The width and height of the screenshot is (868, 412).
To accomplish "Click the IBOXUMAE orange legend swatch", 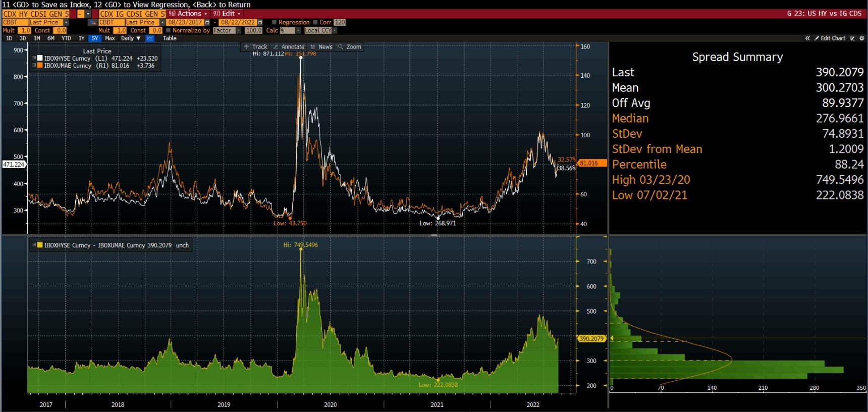I will (40, 65).
